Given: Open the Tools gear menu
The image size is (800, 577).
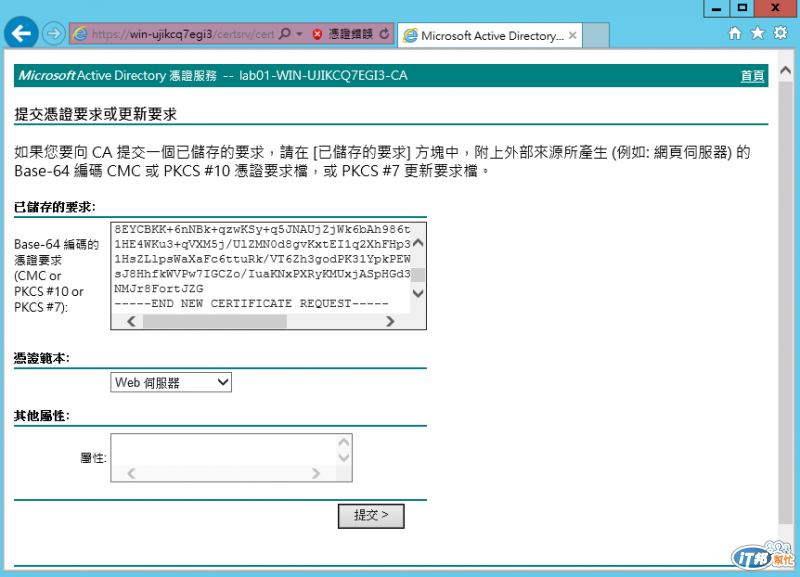Looking at the screenshot, I should [781, 33].
